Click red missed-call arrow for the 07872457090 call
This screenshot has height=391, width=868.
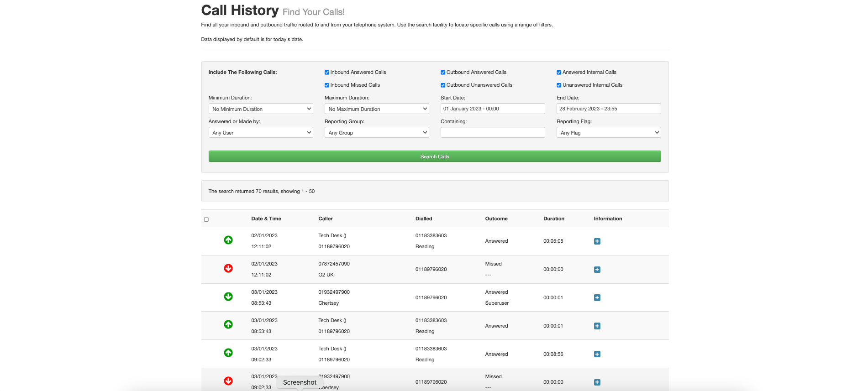(x=228, y=268)
